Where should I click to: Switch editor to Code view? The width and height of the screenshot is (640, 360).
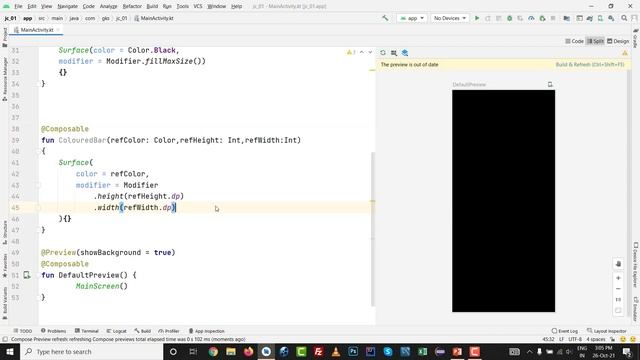(574, 41)
